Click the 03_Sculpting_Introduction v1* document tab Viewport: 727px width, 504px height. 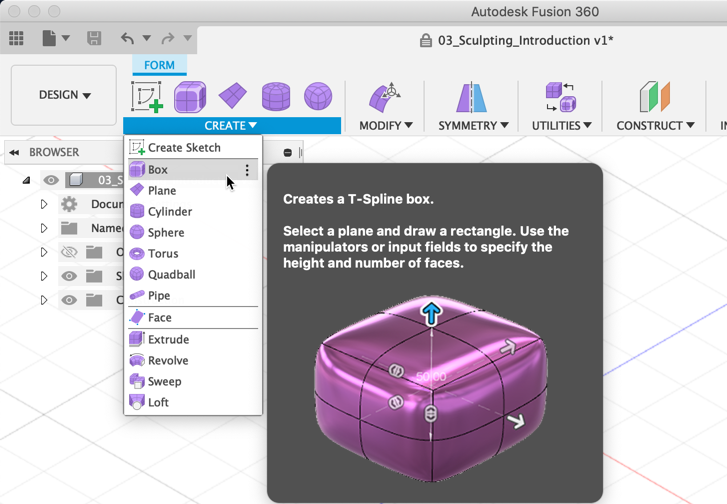(x=525, y=41)
